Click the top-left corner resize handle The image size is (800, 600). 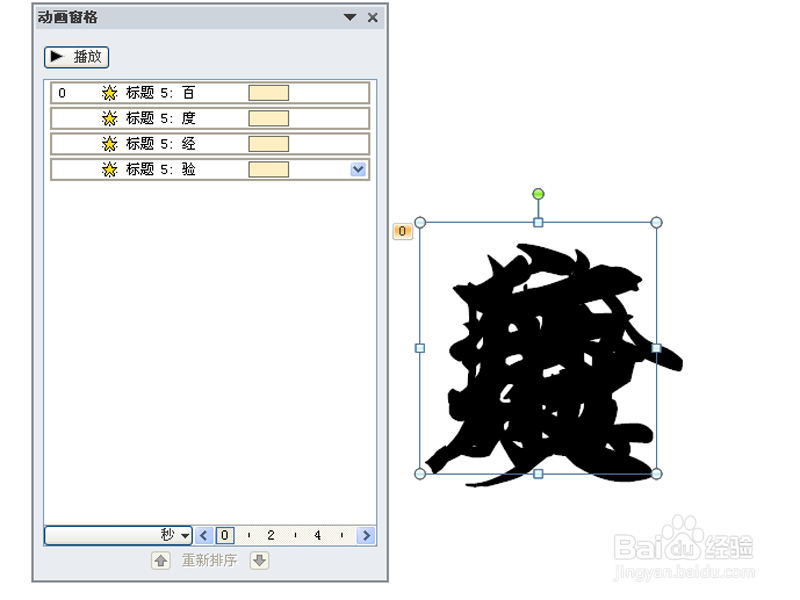[x=420, y=222]
